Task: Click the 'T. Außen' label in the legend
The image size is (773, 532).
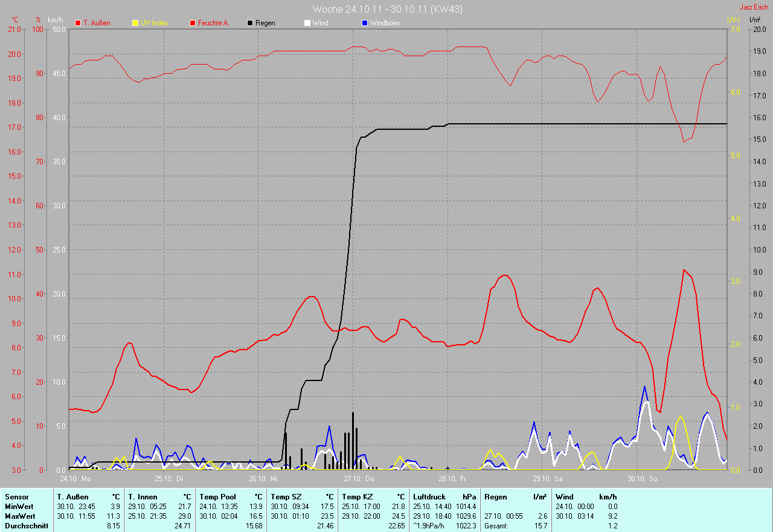Action: [x=97, y=23]
